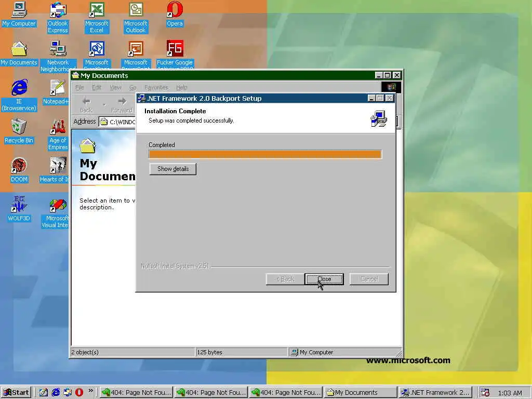Open Help menu in My Documents
Screen dimensions: 532x399
click(181, 87)
